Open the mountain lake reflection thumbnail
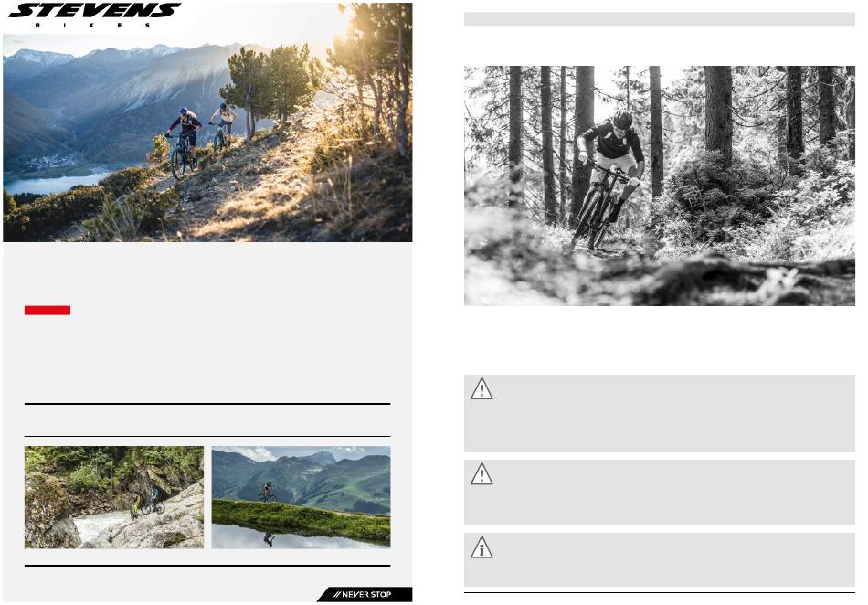Screen dimensions: 868x605 click(x=302, y=497)
